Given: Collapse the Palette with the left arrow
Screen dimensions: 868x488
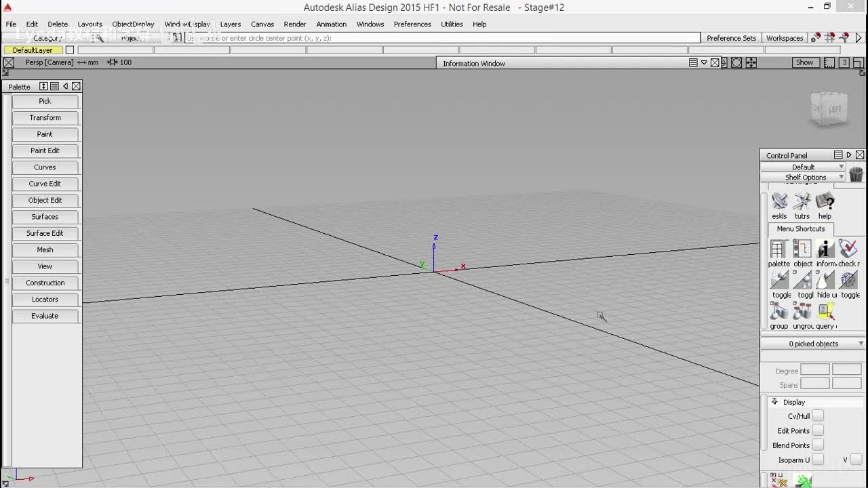Looking at the screenshot, I should [65, 86].
